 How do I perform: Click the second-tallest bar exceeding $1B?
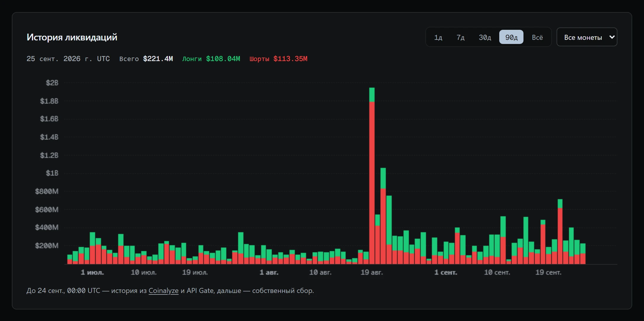click(383, 216)
